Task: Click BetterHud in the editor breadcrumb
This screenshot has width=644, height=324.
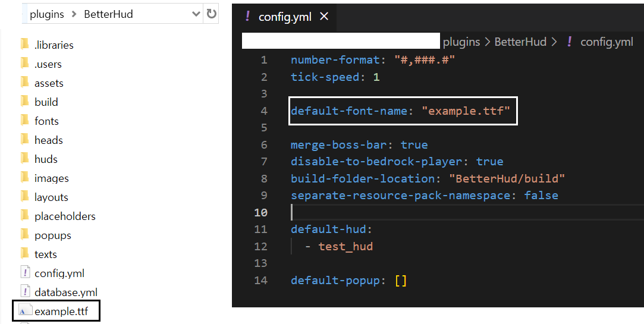Action: (520, 42)
